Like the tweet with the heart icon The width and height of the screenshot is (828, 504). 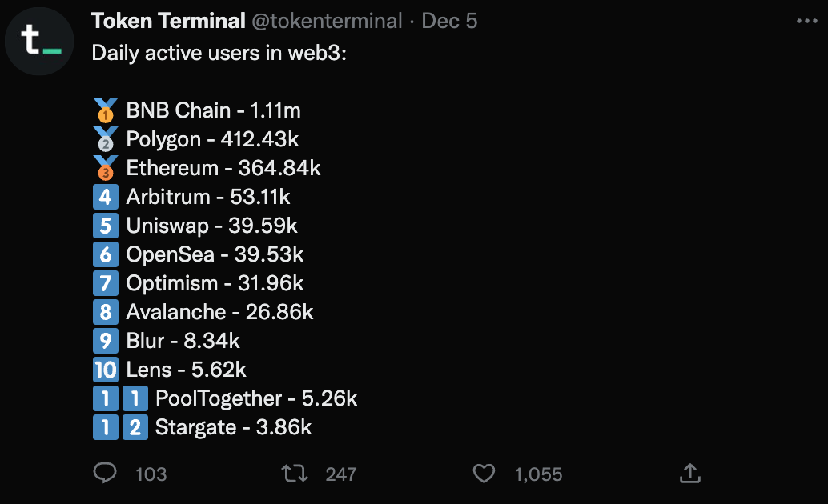pyautogui.click(x=484, y=474)
